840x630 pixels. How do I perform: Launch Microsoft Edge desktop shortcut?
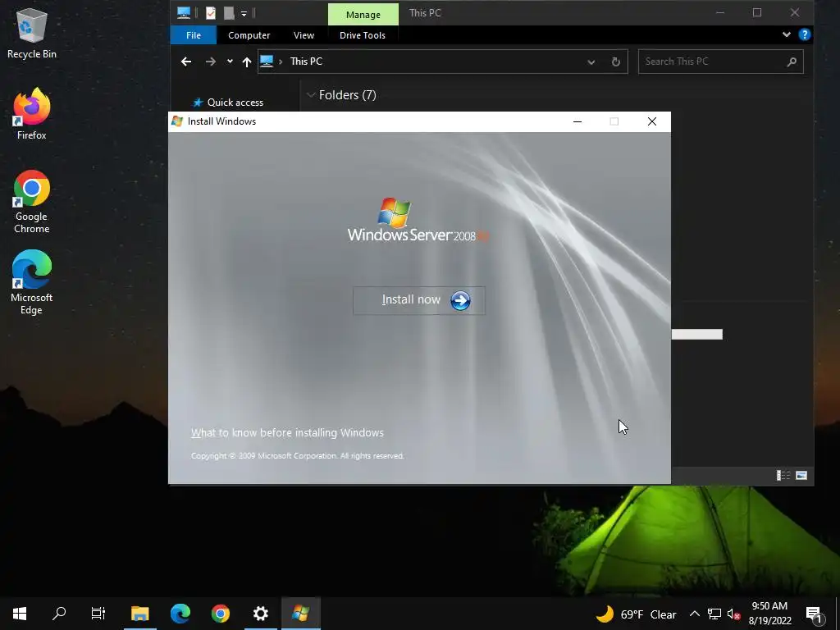[x=32, y=283]
